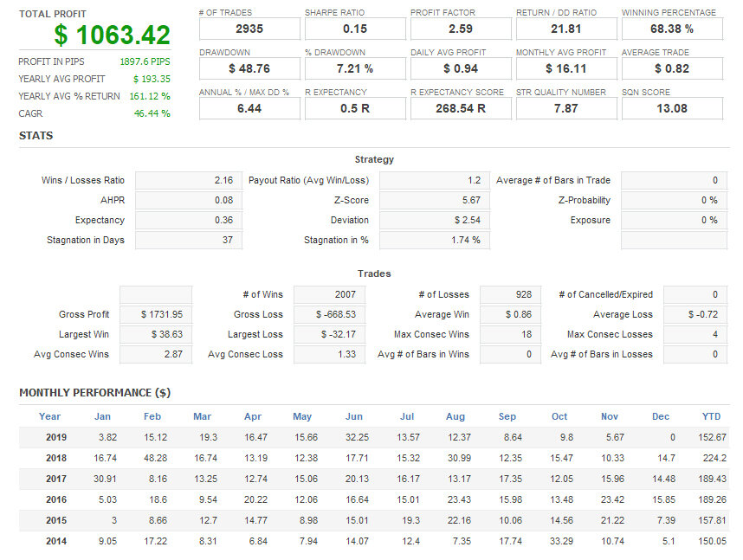The height and width of the screenshot is (560, 743).
Task: Click 2016 YTD total 189.26
Action: (712, 499)
